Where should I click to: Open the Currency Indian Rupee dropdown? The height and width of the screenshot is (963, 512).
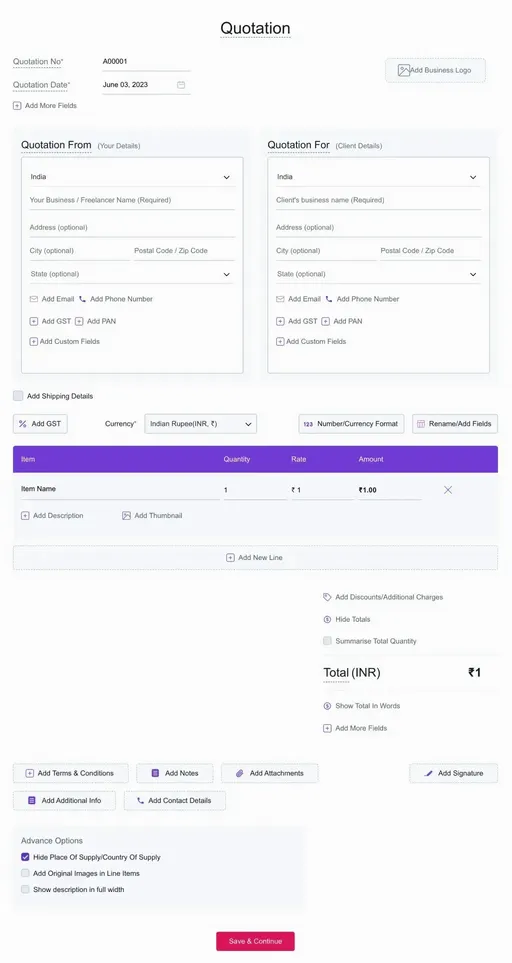(200, 424)
